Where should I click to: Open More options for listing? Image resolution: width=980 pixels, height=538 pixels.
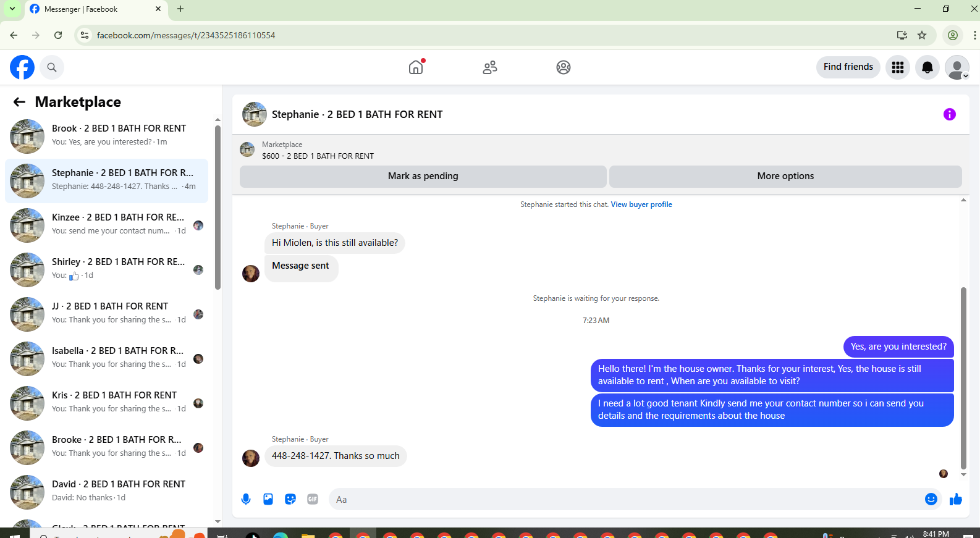click(x=785, y=176)
